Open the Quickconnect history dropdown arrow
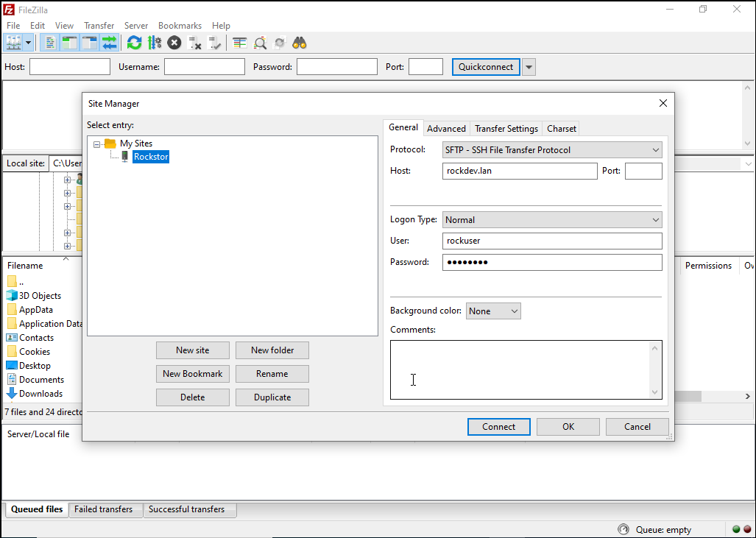 click(529, 66)
